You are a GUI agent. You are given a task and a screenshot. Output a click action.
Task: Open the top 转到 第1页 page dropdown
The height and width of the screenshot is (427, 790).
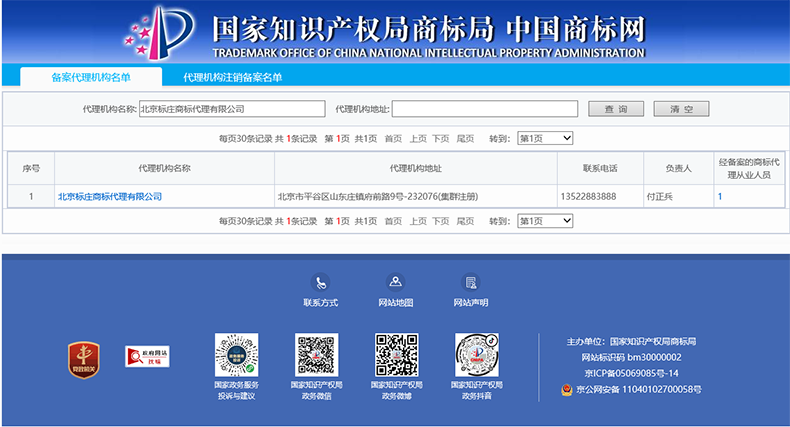[545, 138]
